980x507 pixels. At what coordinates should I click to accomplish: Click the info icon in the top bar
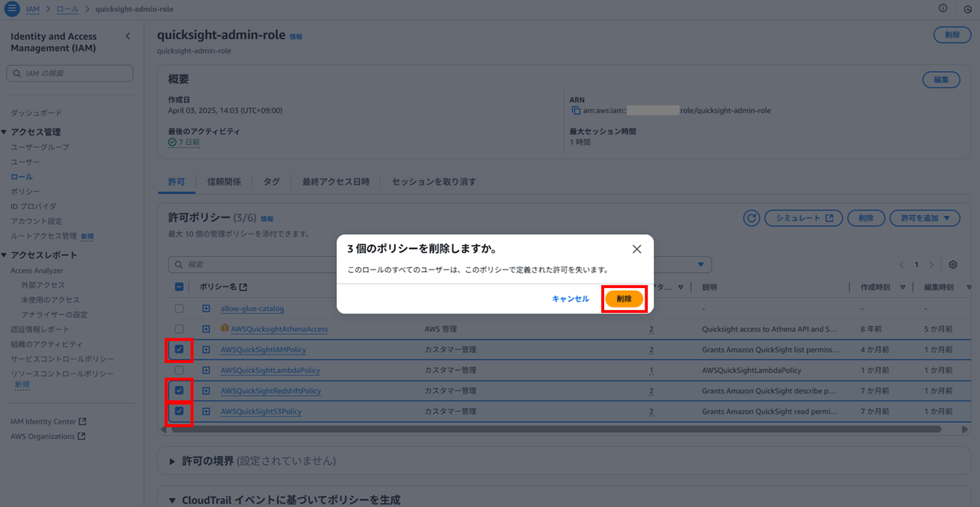[942, 8]
